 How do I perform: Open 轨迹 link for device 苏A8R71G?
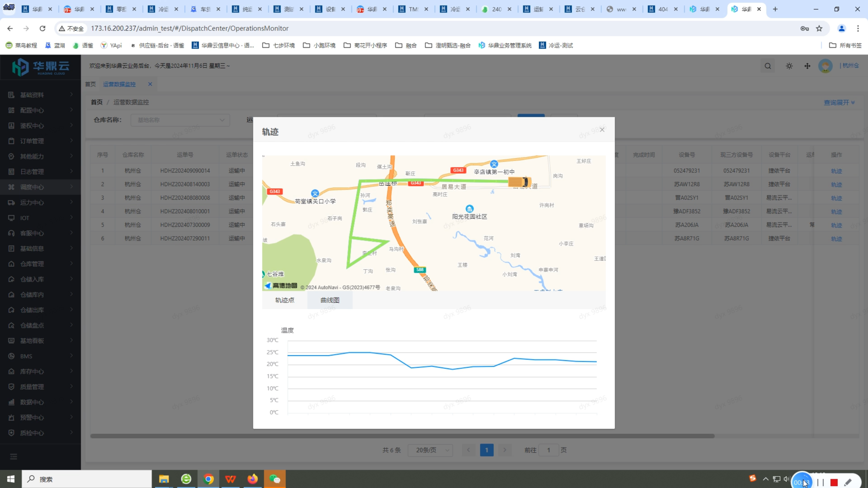[836, 239]
